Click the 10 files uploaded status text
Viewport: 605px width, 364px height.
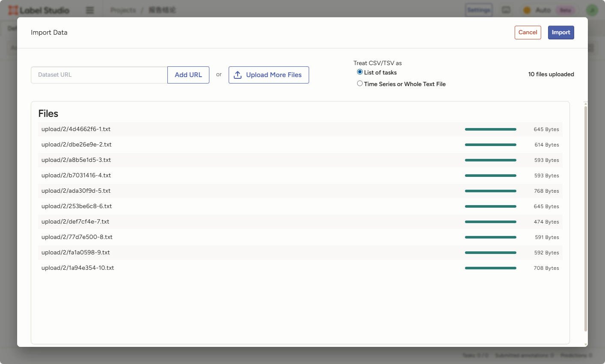pyautogui.click(x=551, y=74)
